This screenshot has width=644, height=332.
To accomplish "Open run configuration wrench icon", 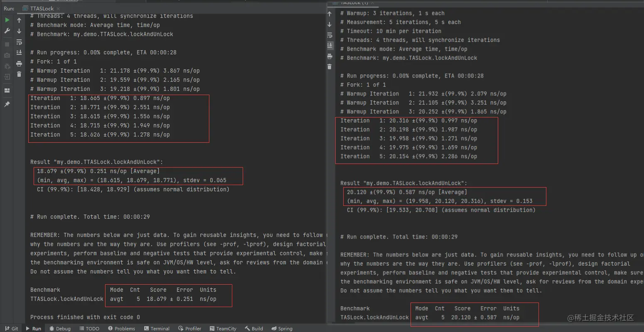I will point(7,31).
